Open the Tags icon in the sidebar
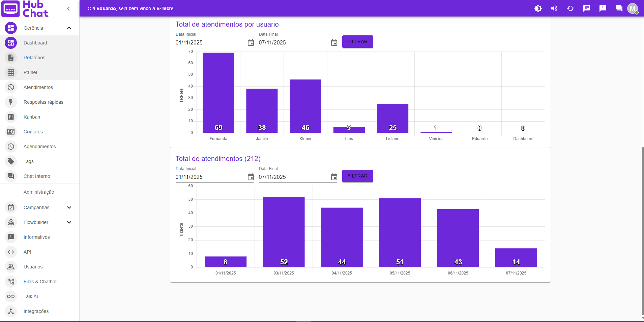 [x=11, y=161]
